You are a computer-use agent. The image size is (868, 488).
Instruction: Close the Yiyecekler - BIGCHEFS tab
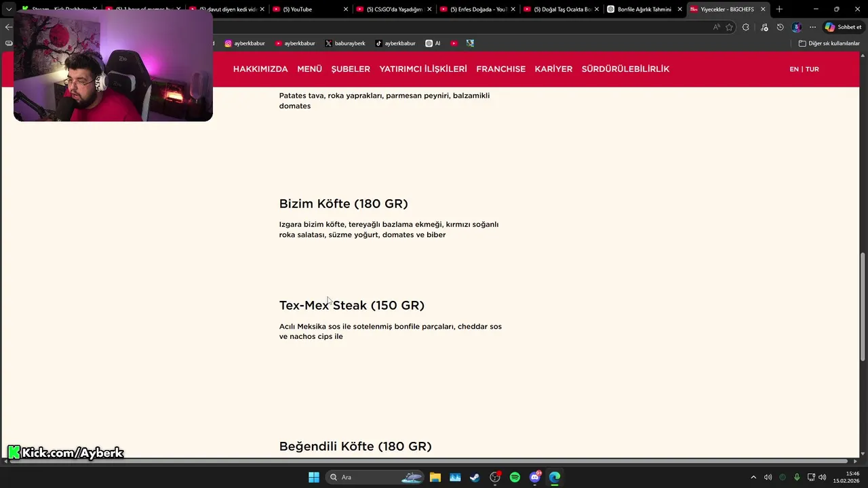[763, 9]
